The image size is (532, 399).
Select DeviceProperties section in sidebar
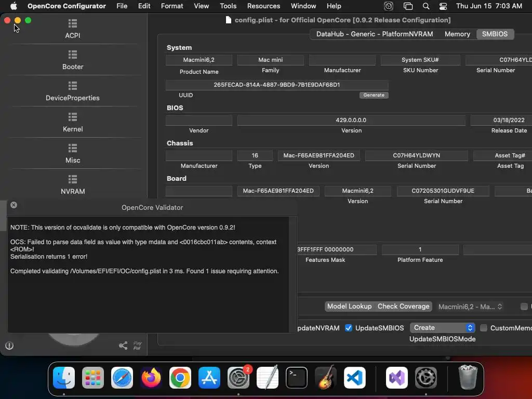[x=73, y=91]
